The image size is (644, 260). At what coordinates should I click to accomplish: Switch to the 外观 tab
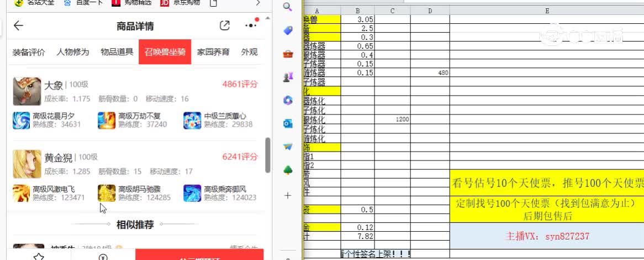point(250,52)
